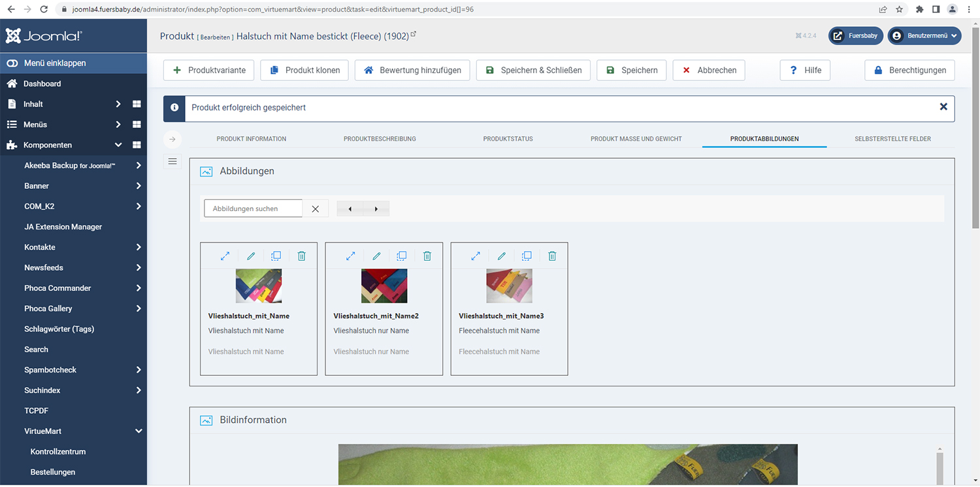Click the round arrow toggle left of tabs
Viewport: 980px width, 487px height.
172,139
